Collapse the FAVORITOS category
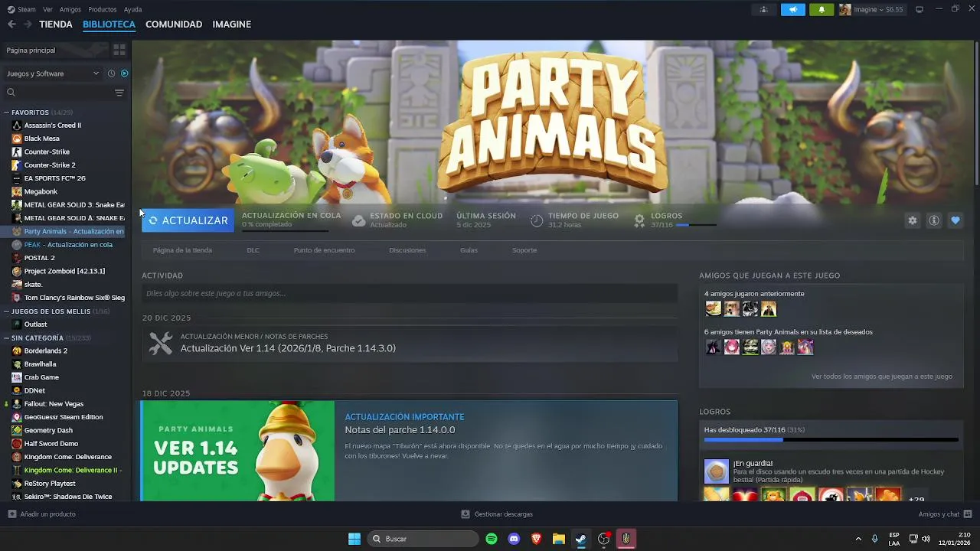The image size is (980, 551). tap(7, 112)
